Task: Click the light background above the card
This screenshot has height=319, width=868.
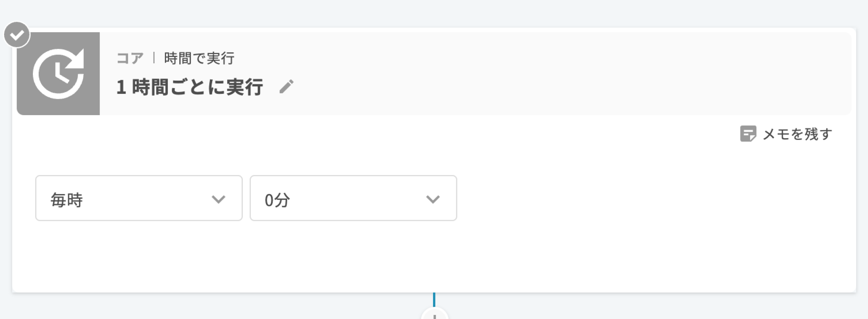Action: point(434,14)
